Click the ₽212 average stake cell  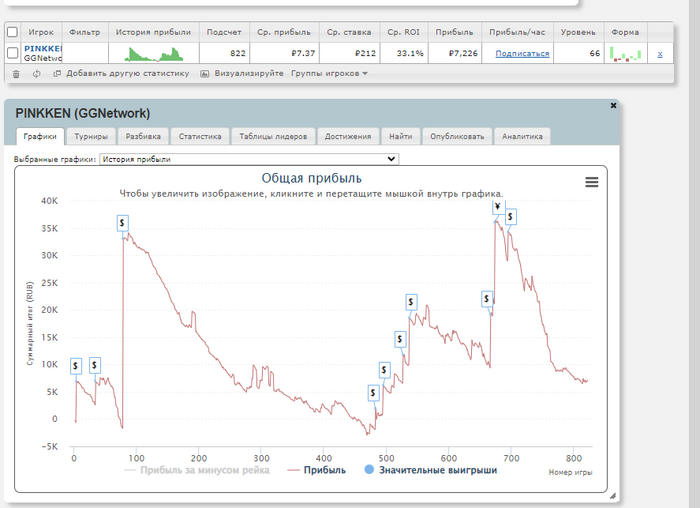tap(349, 53)
